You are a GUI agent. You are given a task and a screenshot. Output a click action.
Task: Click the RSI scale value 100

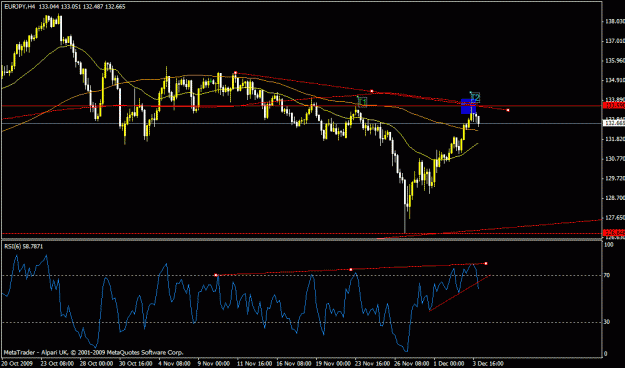tap(609, 245)
